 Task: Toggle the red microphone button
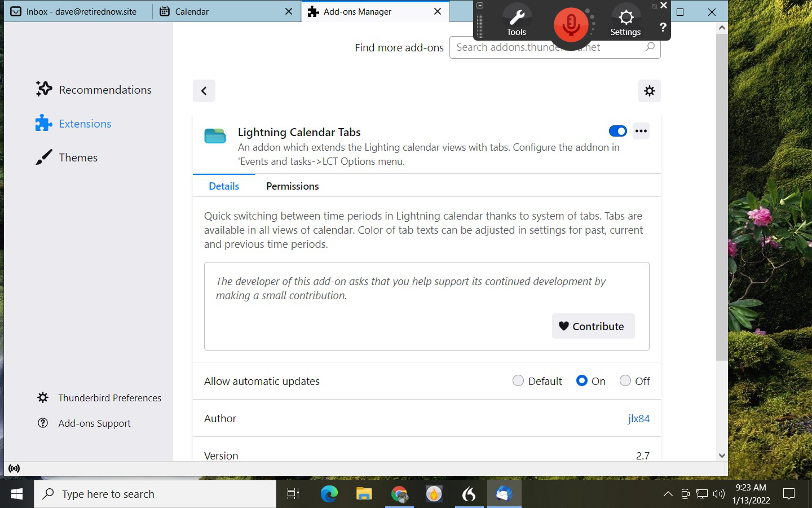click(571, 25)
